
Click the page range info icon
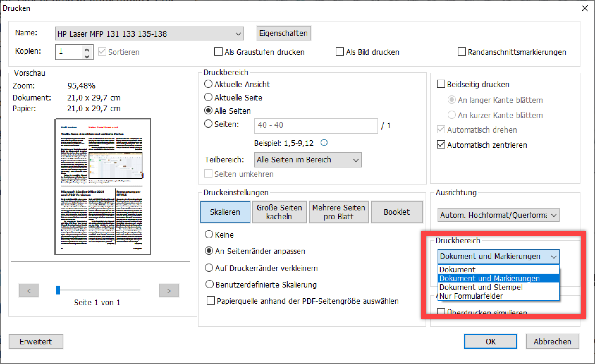324,143
